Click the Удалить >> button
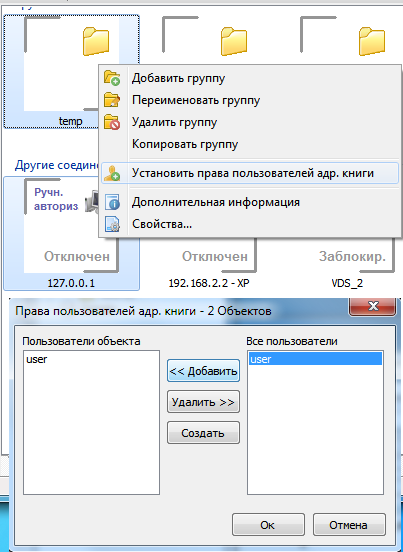 [x=203, y=402]
